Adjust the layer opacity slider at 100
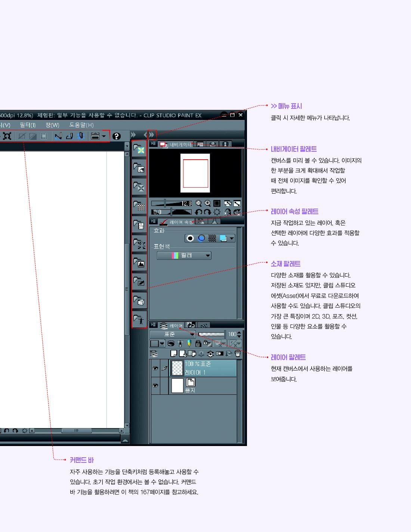This screenshot has height=532, width=411. pyautogui.click(x=211, y=334)
